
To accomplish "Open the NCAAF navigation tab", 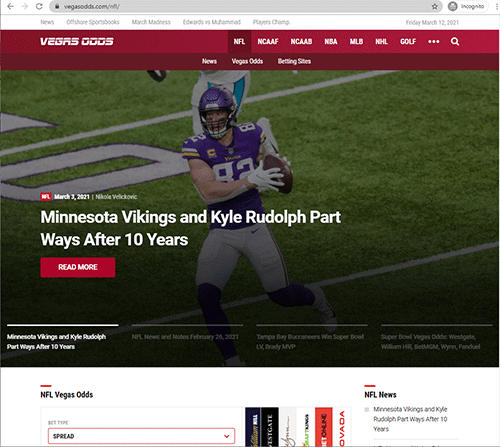I will (268, 41).
